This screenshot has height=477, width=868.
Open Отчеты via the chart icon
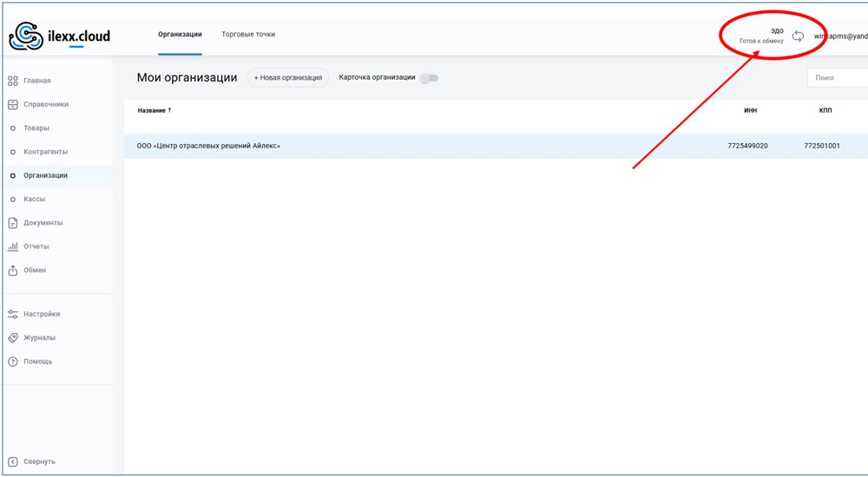tap(13, 246)
